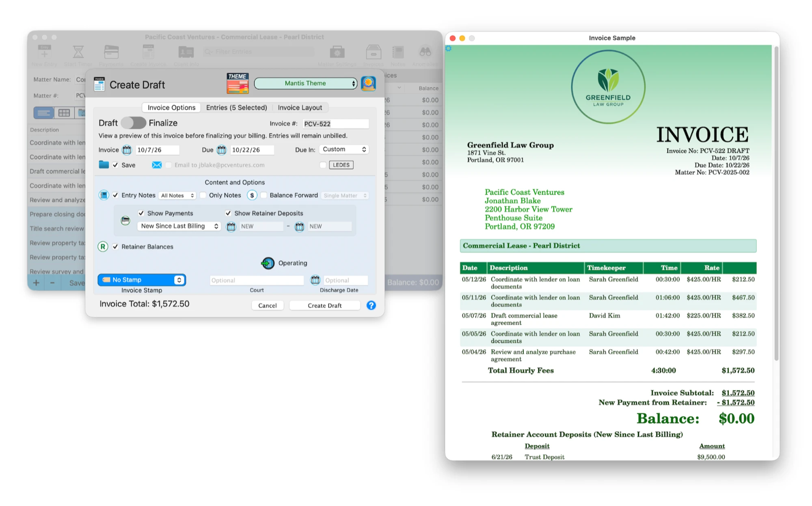Click the Operating account icon
812x506 pixels.
tap(267, 263)
